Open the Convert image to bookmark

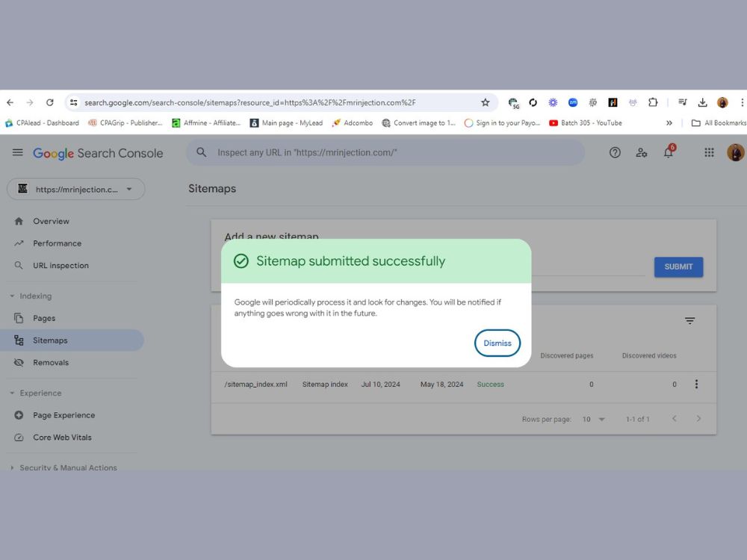(x=419, y=123)
